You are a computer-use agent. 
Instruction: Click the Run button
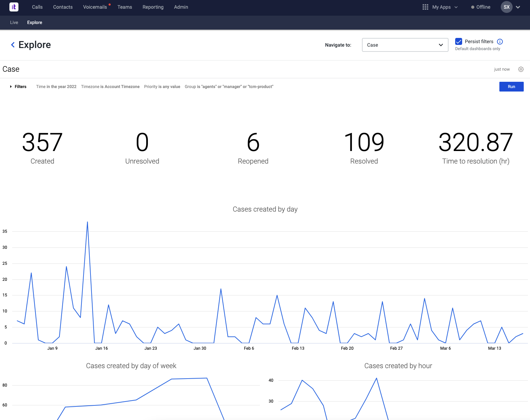[x=511, y=87]
